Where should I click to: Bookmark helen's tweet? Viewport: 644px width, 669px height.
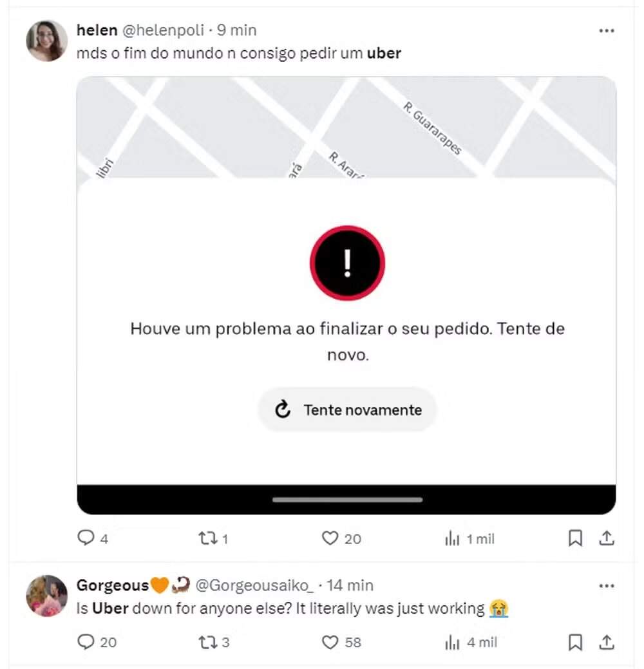point(575,538)
